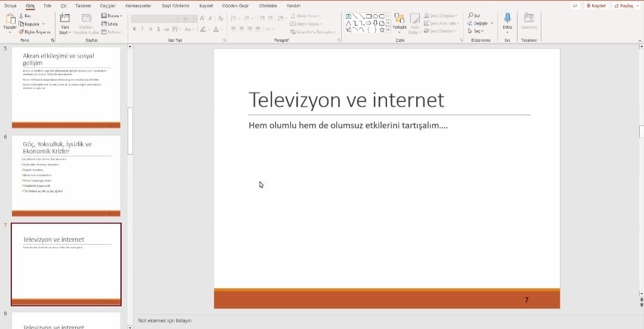Center text in Paragraf group

(241, 29)
